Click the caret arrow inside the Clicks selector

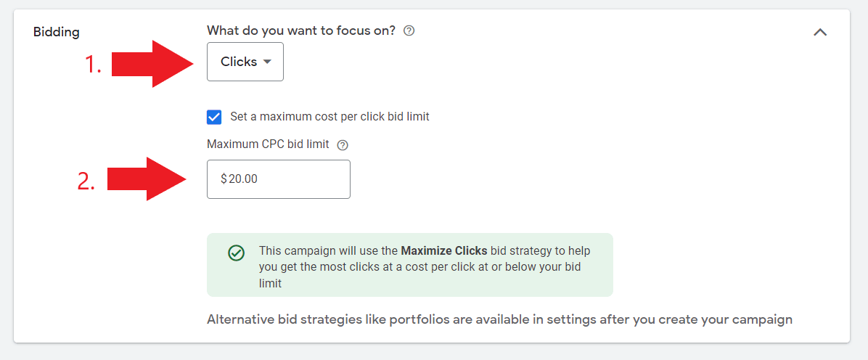tap(267, 62)
